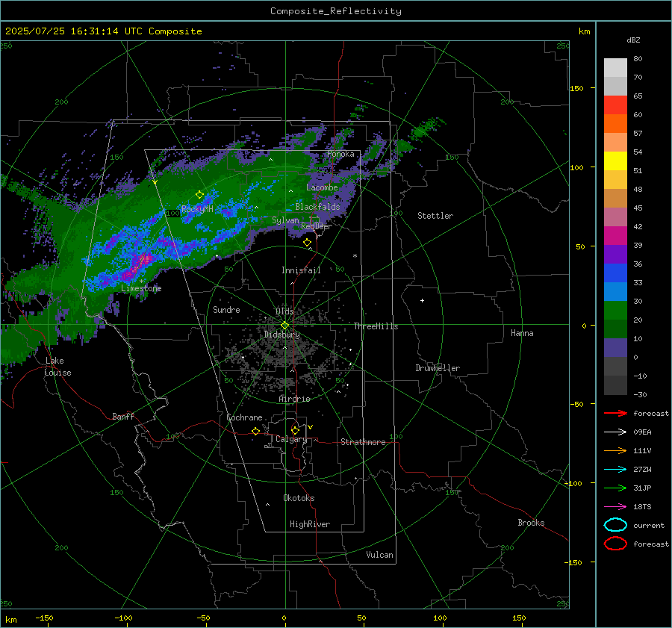Click the red forecast arrow in legend

pos(615,413)
